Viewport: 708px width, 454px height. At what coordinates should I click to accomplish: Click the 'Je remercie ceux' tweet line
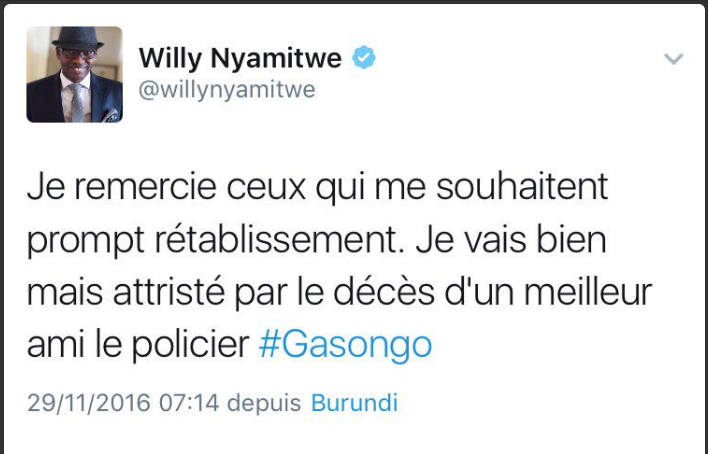tap(166, 188)
